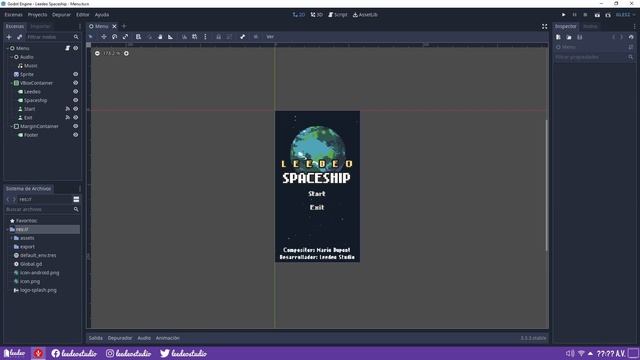Click the Buscar archivos search field
Screen dimensions: 640x360
tap(42, 209)
